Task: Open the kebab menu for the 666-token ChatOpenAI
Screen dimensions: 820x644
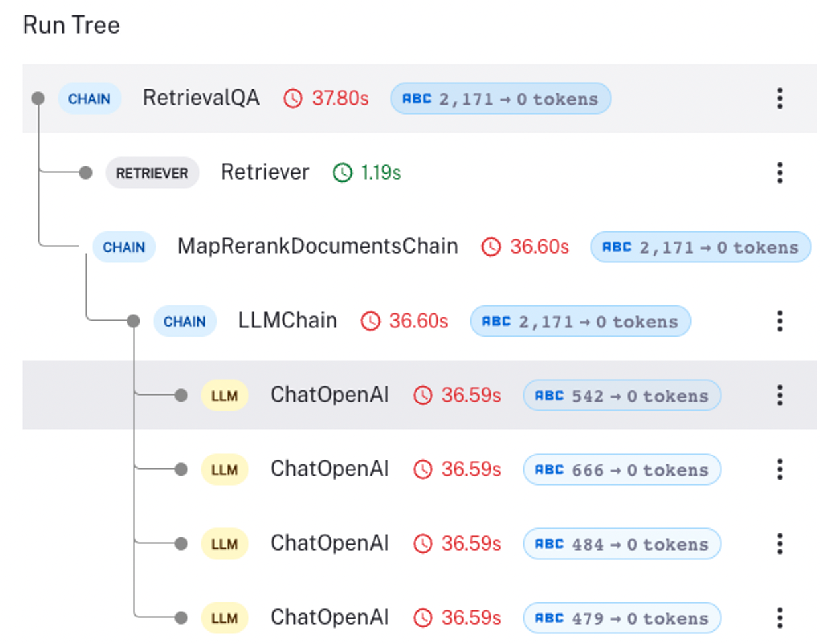Action: coord(780,469)
